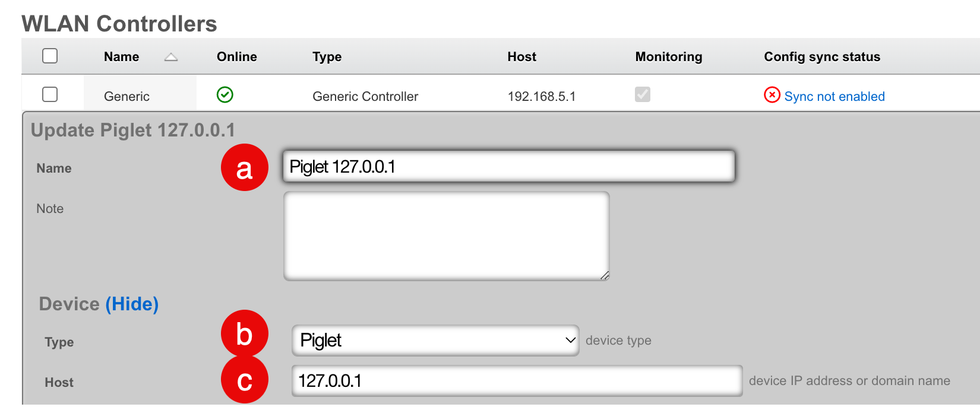
Task: Collapse the Device section via Hide
Action: click(132, 304)
